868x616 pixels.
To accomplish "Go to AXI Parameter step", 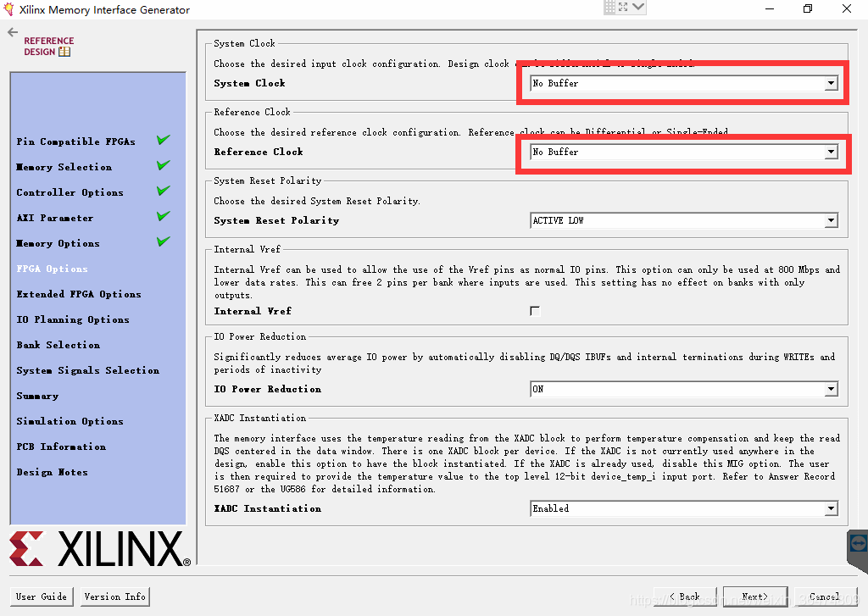I will pyautogui.click(x=55, y=218).
